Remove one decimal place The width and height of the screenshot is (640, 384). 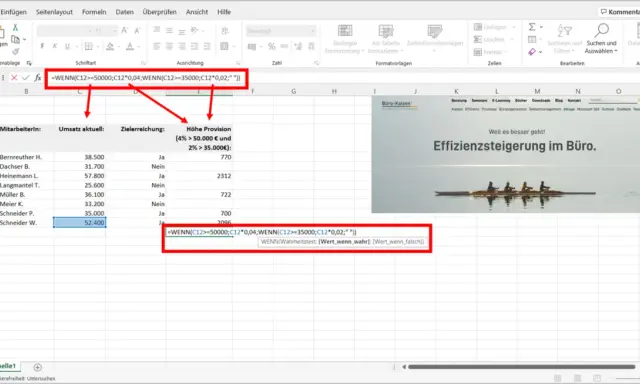311,47
